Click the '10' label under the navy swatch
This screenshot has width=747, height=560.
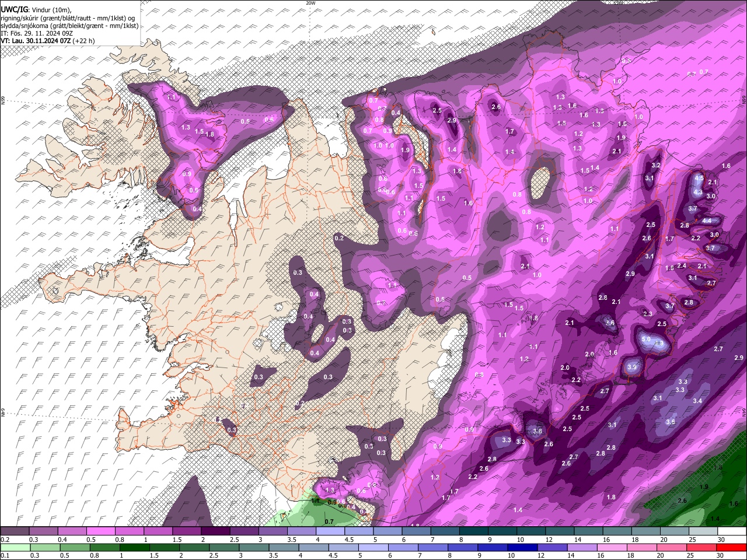[511, 556]
